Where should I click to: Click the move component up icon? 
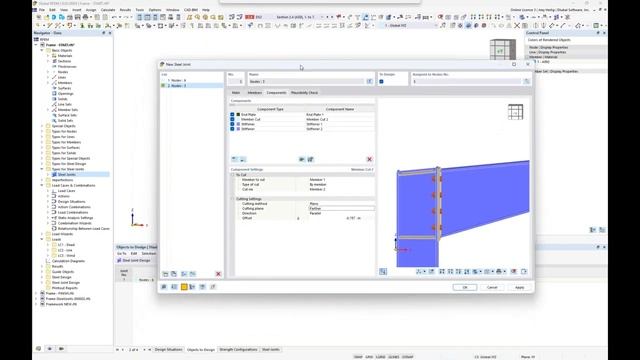tap(235, 159)
